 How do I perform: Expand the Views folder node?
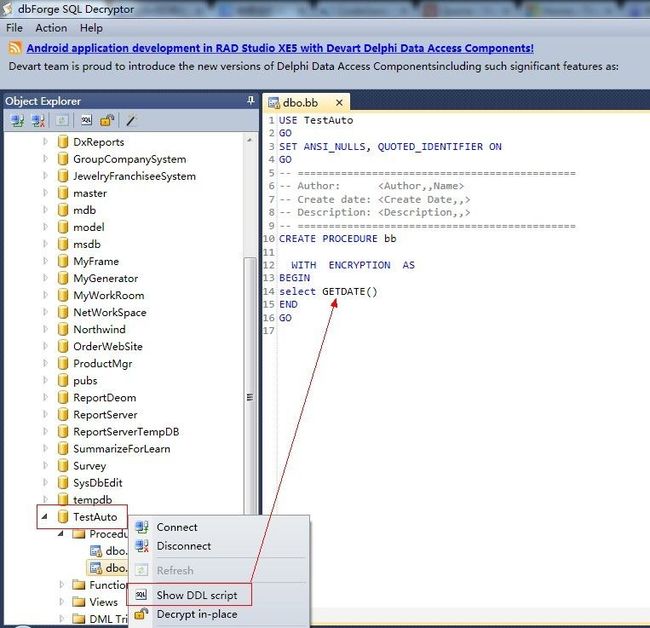[61, 602]
